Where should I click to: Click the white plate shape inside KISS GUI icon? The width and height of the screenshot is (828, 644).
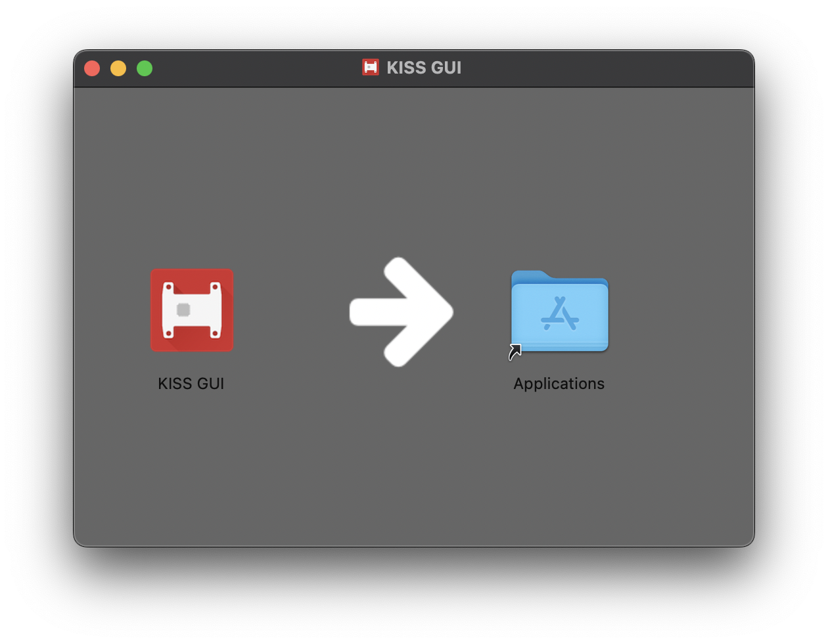192,310
